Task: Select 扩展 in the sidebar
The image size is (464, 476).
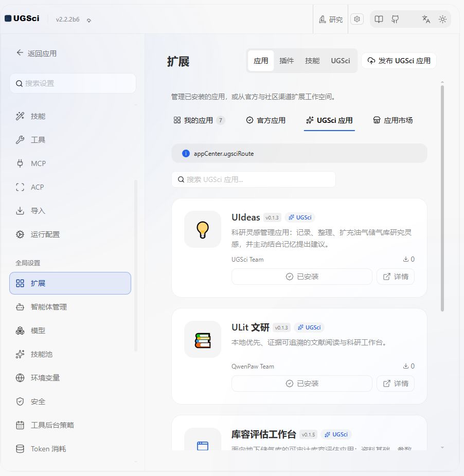Action: [70, 283]
